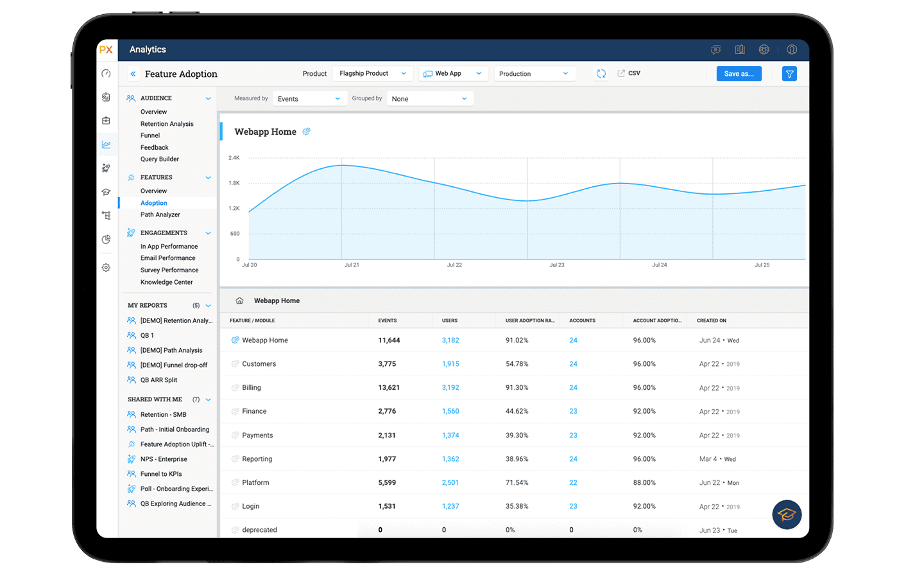Image resolution: width=924 pixels, height=578 pixels.
Task: Open the filter icon button
Action: point(789,74)
